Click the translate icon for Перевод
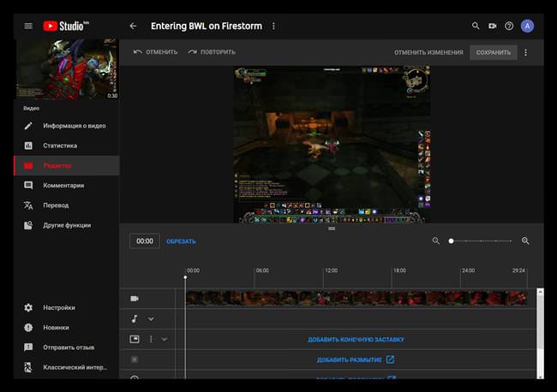This screenshot has height=392, width=557. coord(28,205)
